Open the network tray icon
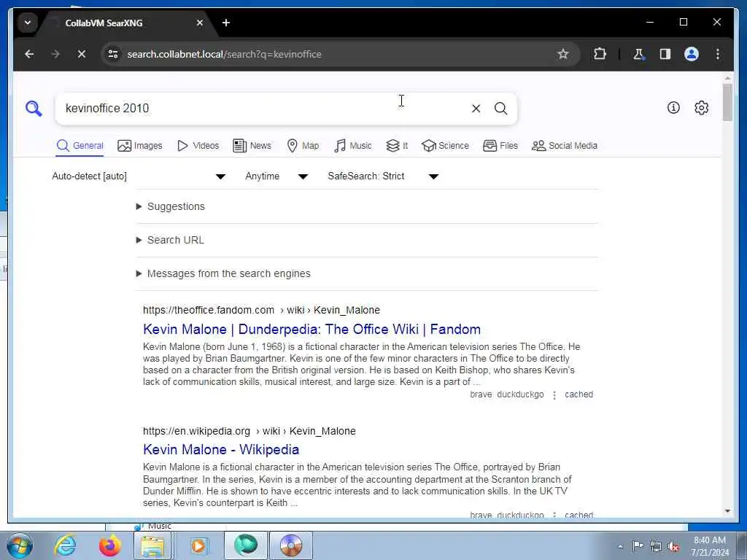The image size is (747, 560). click(656, 547)
